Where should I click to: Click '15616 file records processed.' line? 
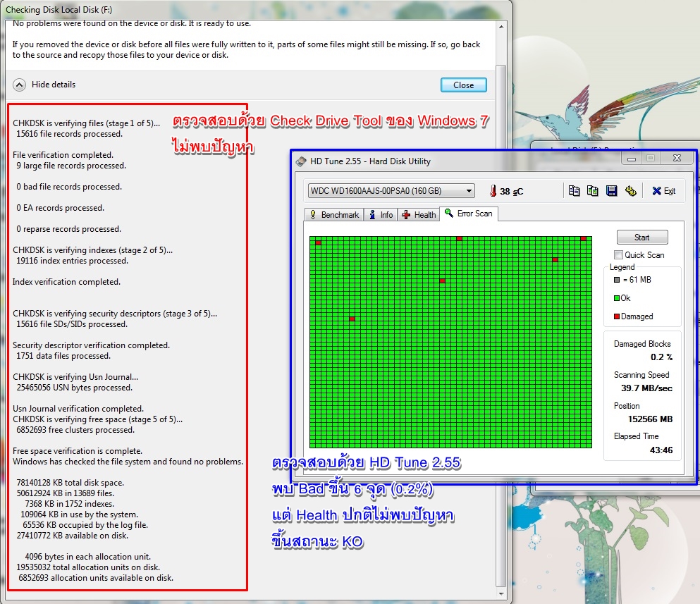(x=69, y=134)
